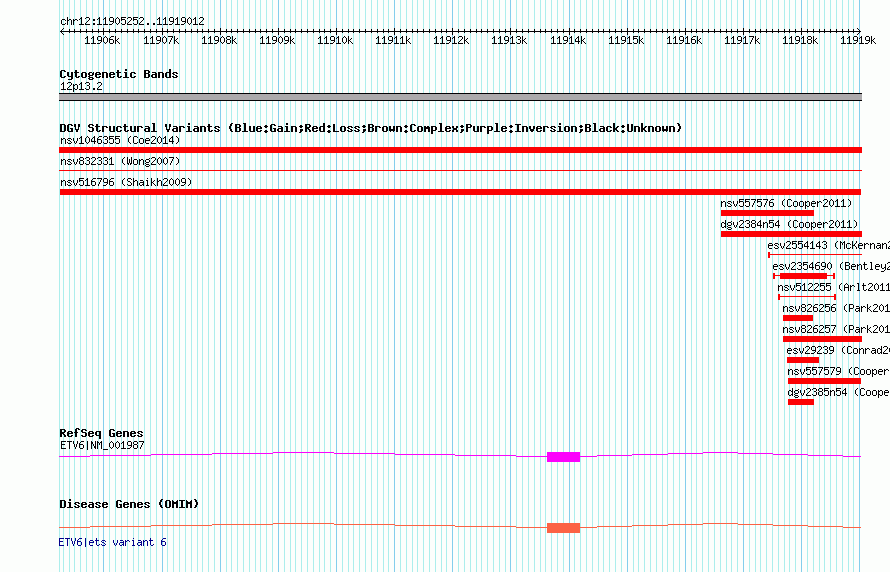Click the 11908k ruler tick label
Screen dimensions: 890x572
tap(219, 40)
